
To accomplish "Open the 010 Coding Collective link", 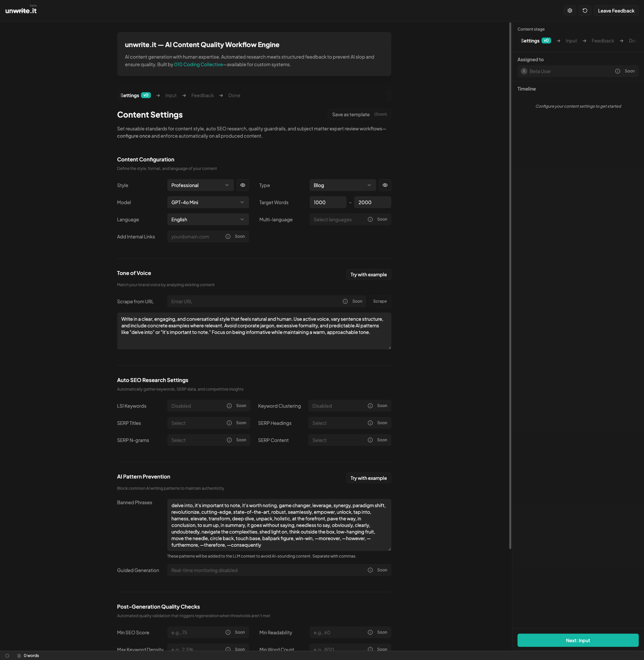I will [x=198, y=65].
